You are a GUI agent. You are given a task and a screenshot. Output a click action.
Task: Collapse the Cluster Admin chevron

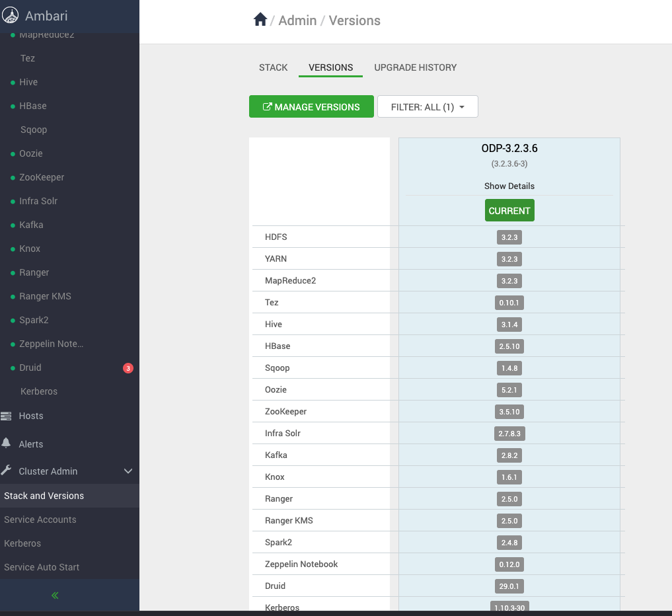pyautogui.click(x=128, y=471)
